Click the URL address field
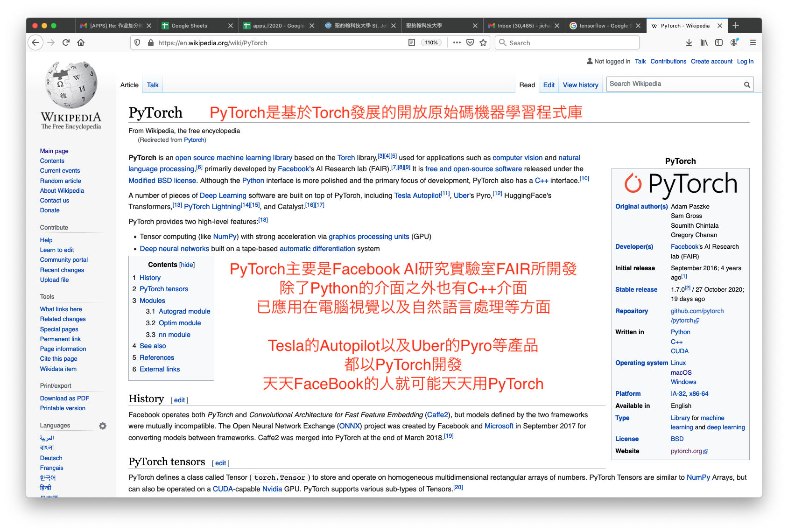The image size is (788, 532). coord(280,42)
